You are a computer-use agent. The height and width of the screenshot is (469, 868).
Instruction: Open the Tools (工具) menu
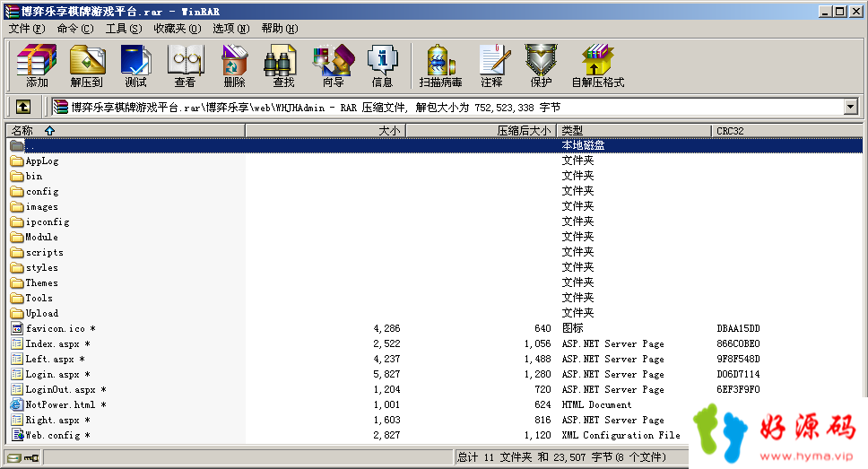point(124,28)
